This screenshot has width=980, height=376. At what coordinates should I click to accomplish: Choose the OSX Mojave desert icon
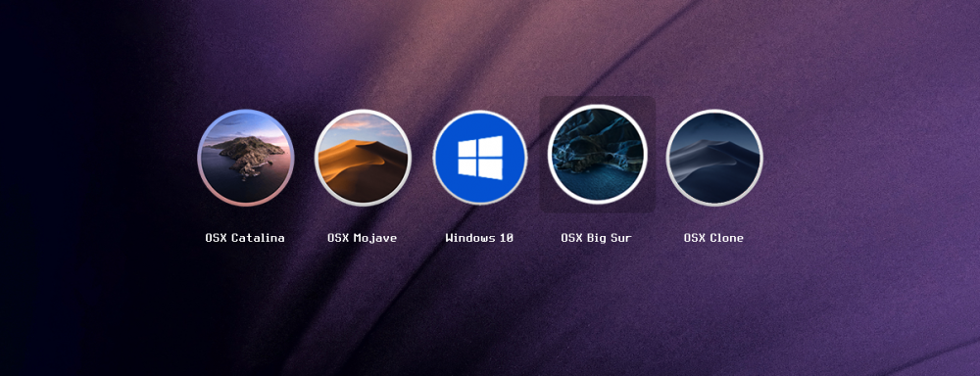363,158
